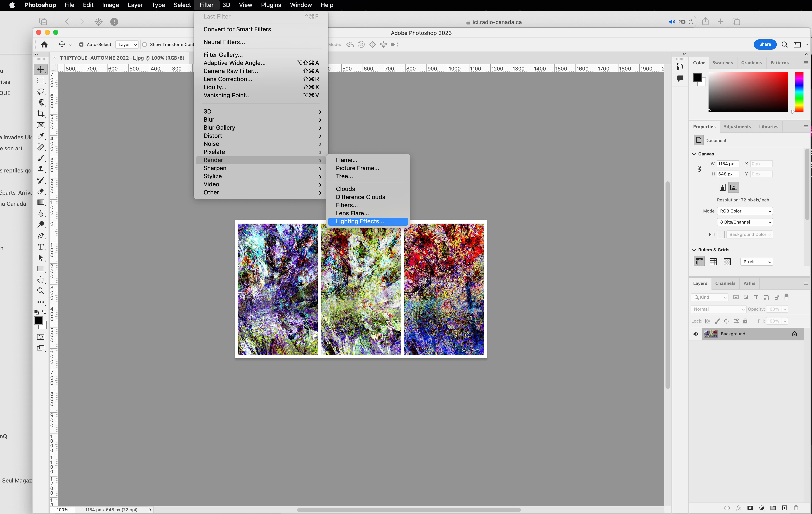The width and height of the screenshot is (812, 514).
Task: Choose Lighting Effects from Render submenu
Action: tap(360, 221)
